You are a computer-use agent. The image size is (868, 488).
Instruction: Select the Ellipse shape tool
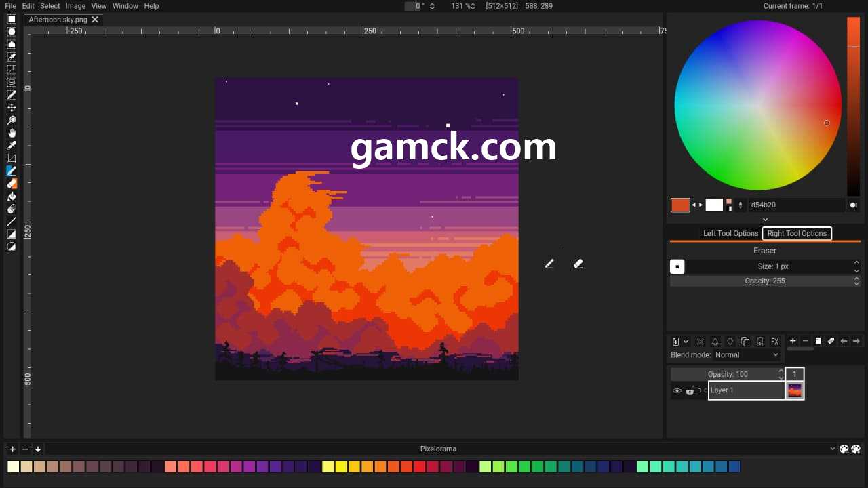click(x=12, y=247)
